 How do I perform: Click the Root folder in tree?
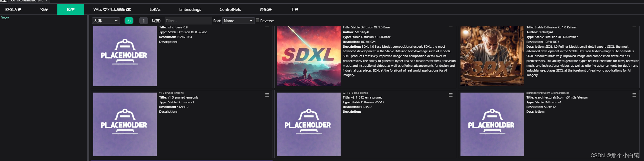click(5, 18)
